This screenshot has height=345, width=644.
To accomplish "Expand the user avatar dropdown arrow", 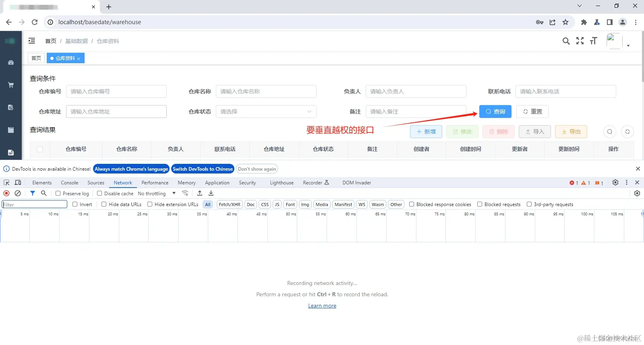I will (x=628, y=46).
